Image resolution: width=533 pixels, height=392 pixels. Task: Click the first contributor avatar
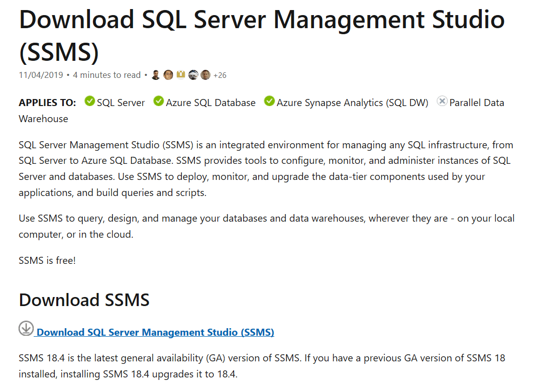click(x=156, y=75)
